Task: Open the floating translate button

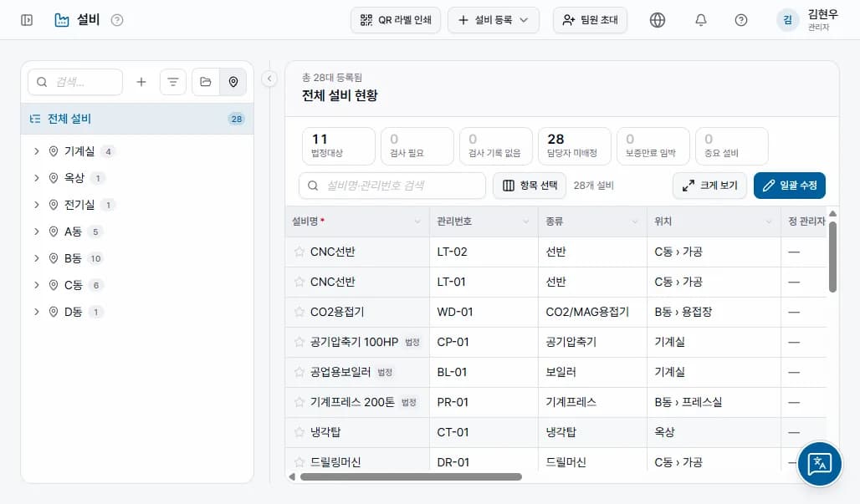Action: 819,464
